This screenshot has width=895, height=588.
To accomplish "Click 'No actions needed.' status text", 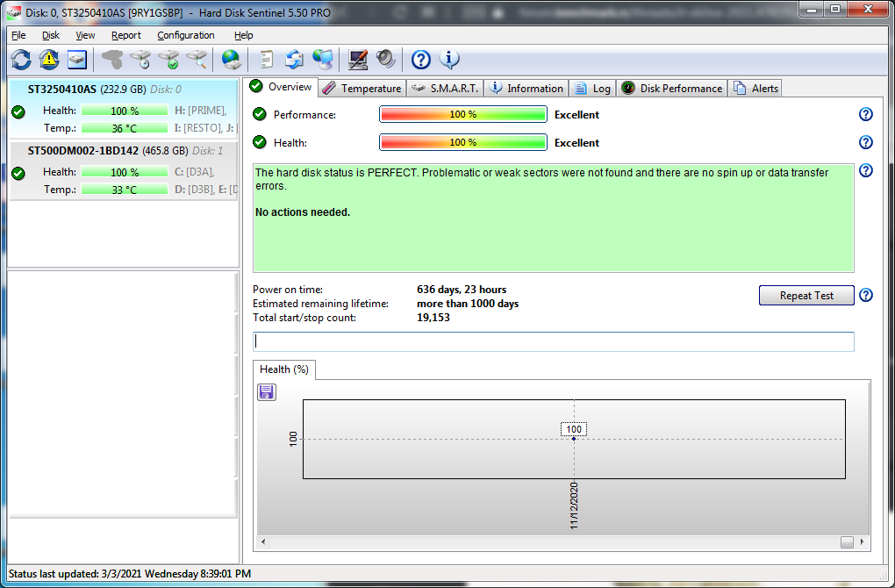I will 303,212.
